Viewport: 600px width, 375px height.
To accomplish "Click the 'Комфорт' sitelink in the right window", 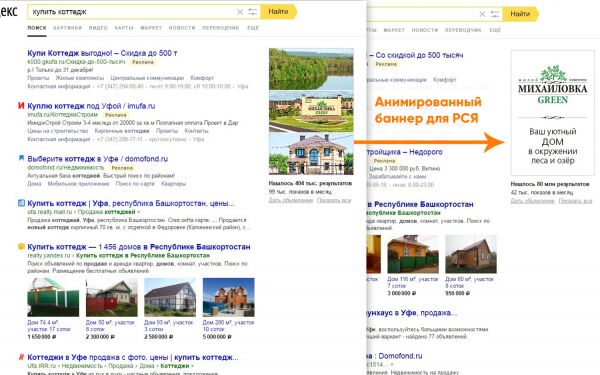I will tap(444, 80).
